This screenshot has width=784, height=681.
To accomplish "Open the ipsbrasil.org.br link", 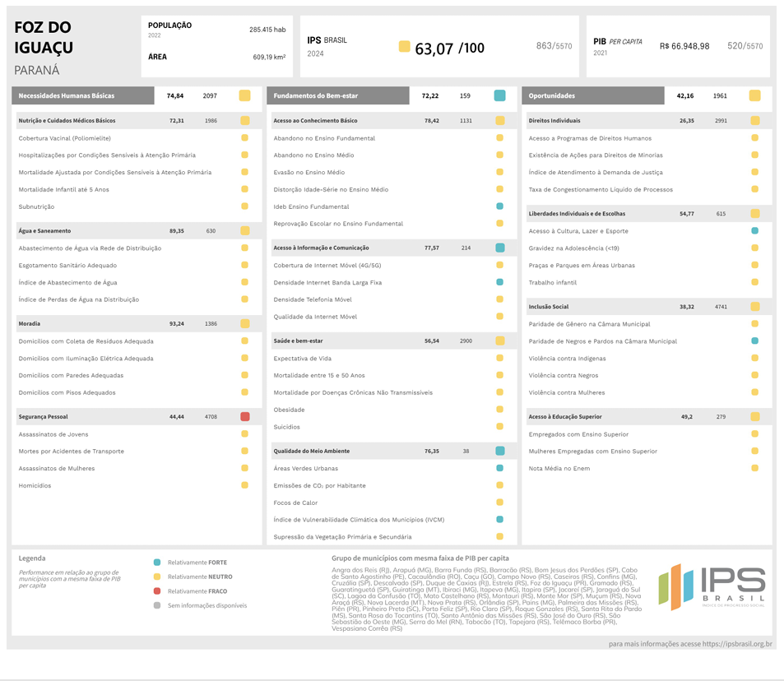I will point(737,644).
